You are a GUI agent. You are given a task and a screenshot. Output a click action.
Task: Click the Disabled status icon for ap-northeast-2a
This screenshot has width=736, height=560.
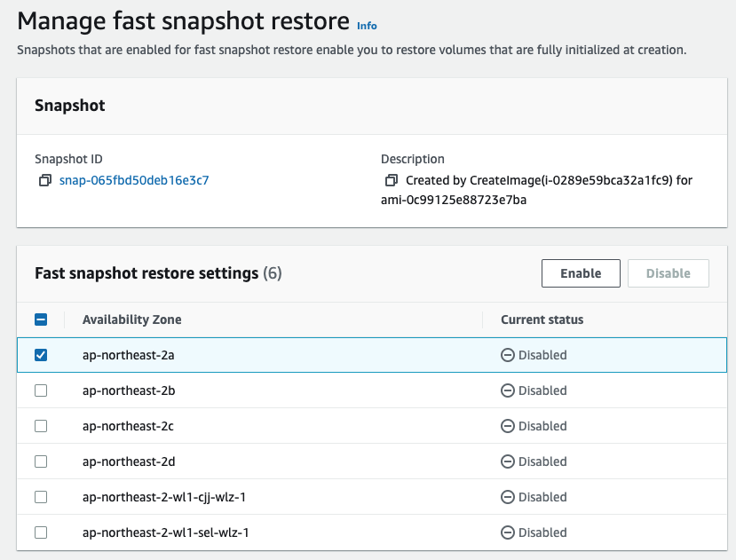pyautogui.click(x=508, y=355)
